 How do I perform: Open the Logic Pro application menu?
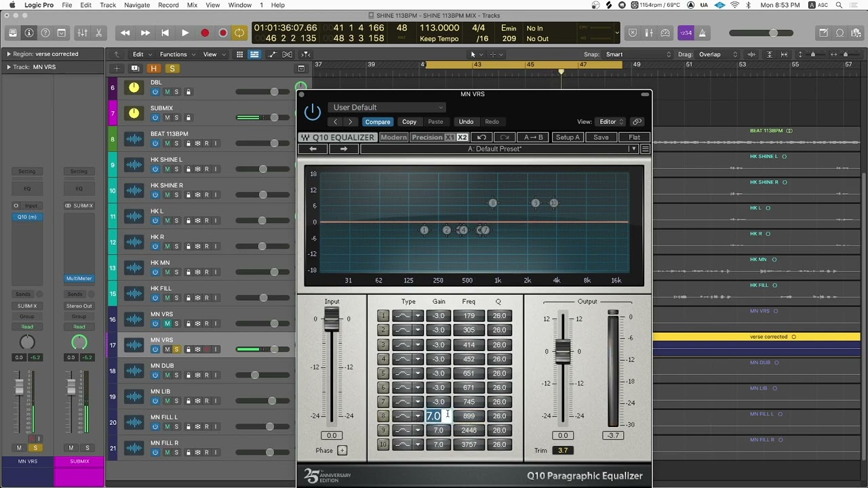coord(39,5)
